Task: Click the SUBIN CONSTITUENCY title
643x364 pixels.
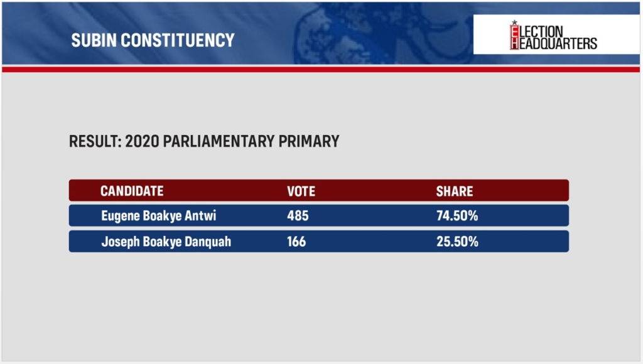Action: click(153, 40)
